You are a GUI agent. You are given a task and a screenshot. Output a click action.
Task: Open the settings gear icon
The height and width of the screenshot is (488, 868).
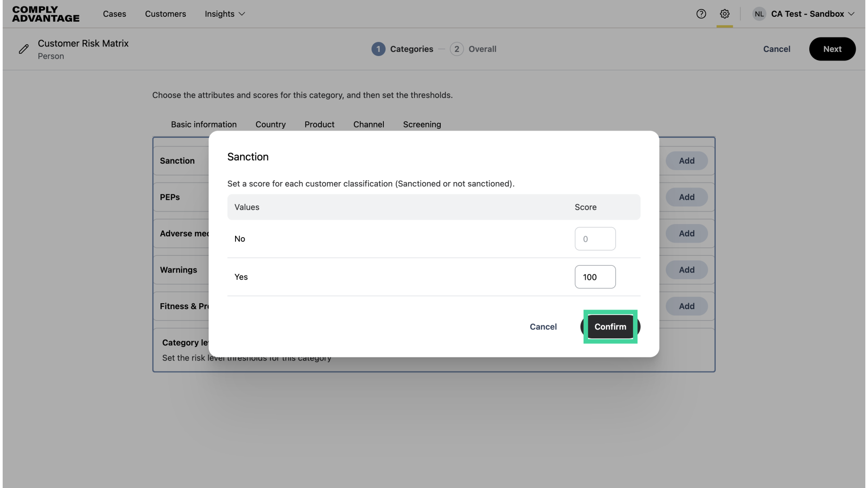click(725, 14)
